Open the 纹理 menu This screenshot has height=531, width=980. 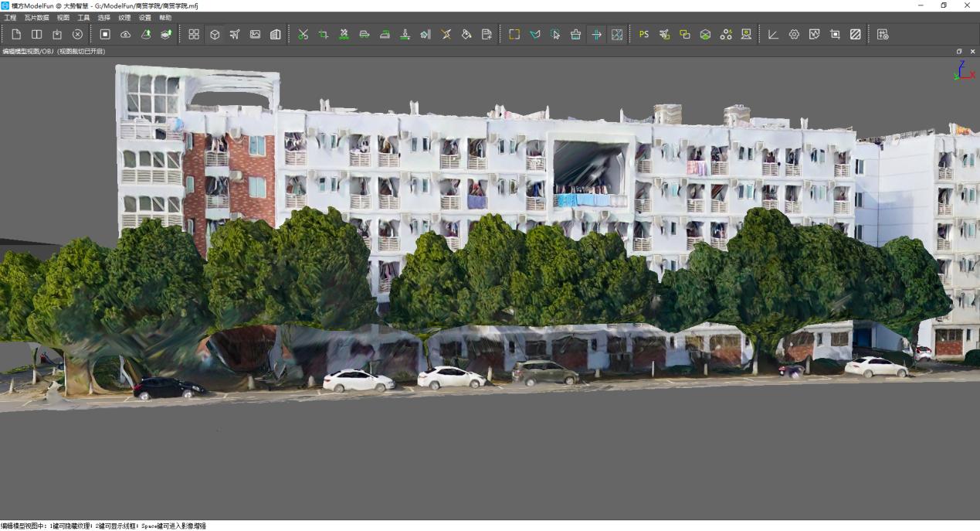pyautogui.click(x=124, y=17)
